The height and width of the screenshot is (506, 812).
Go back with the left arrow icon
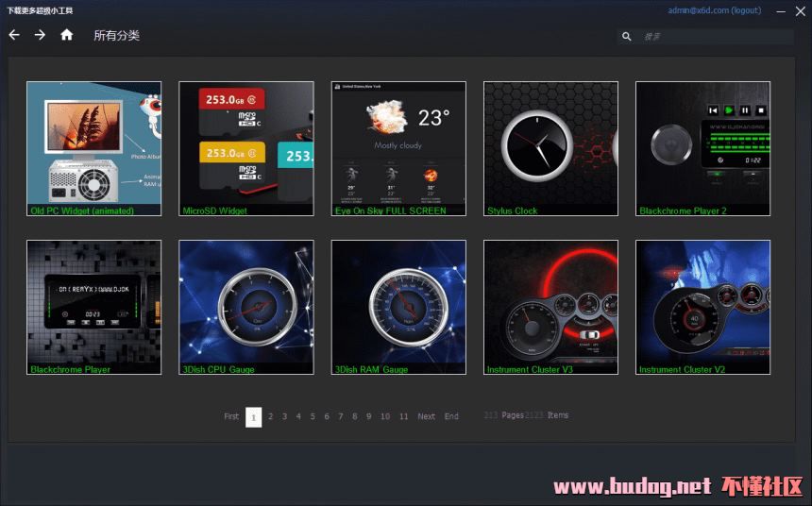coord(14,35)
